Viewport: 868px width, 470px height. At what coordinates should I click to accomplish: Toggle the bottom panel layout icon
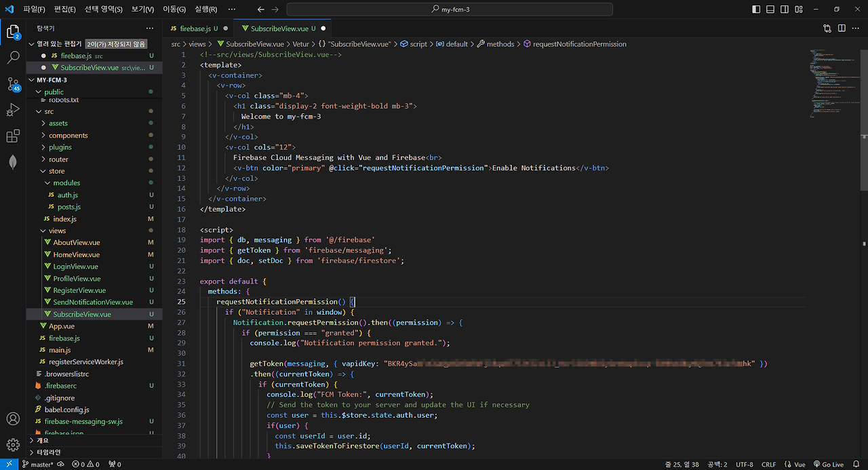(x=771, y=9)
